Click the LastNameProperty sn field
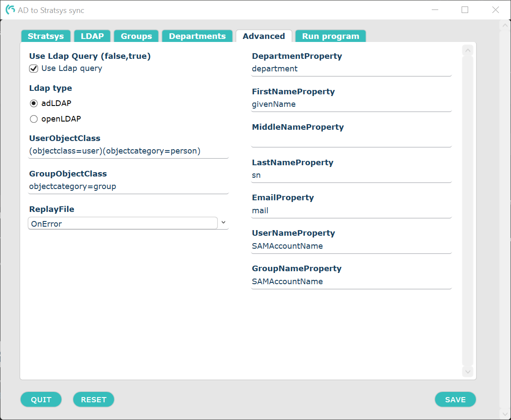The width and height of the screenshot is (511, 420). click(x=351, y=176)
